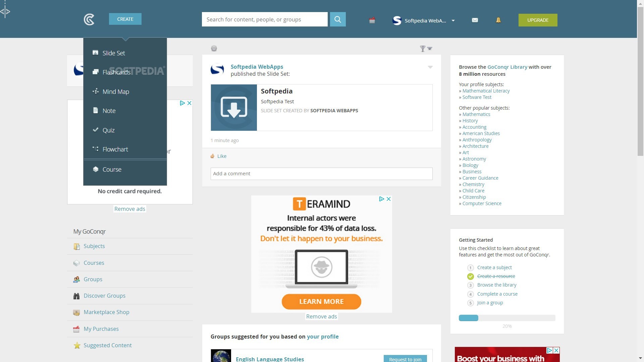Select Slide Set from the Create menu
The height and width of the screenshot is (362, 644).
click(114, 53)
